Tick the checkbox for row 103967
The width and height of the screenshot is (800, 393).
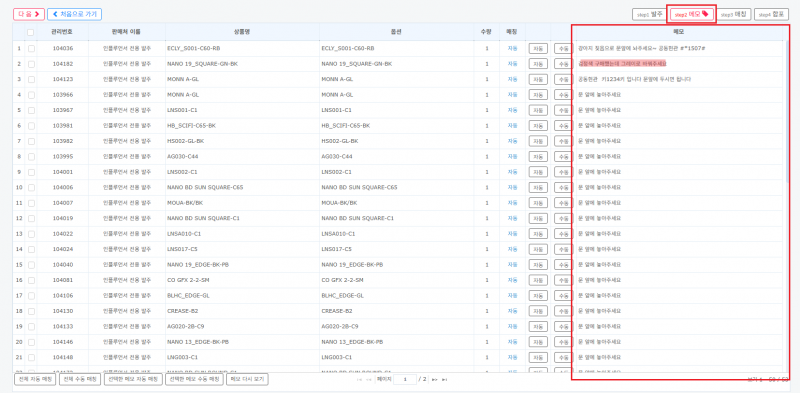coord(31,110)
